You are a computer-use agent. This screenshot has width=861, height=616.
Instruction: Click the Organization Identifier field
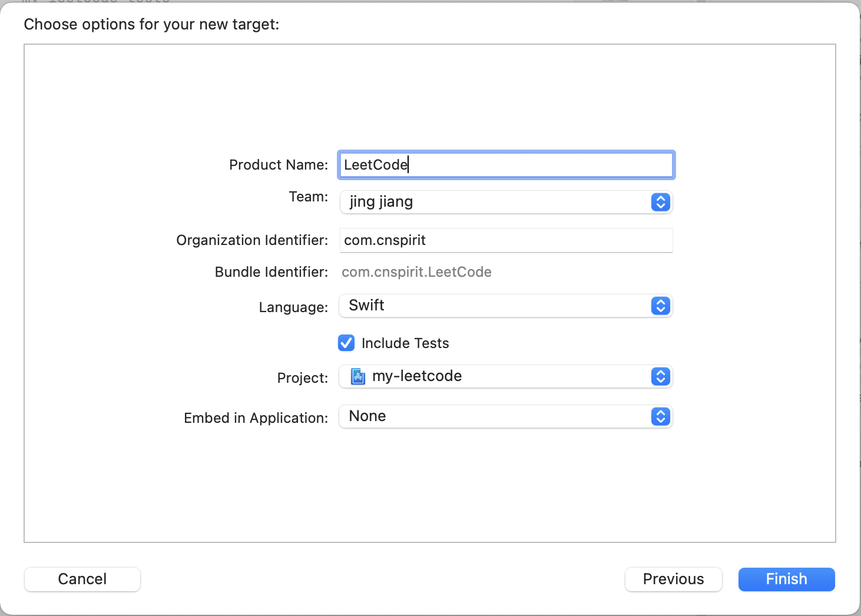click(x=506, y=240)
